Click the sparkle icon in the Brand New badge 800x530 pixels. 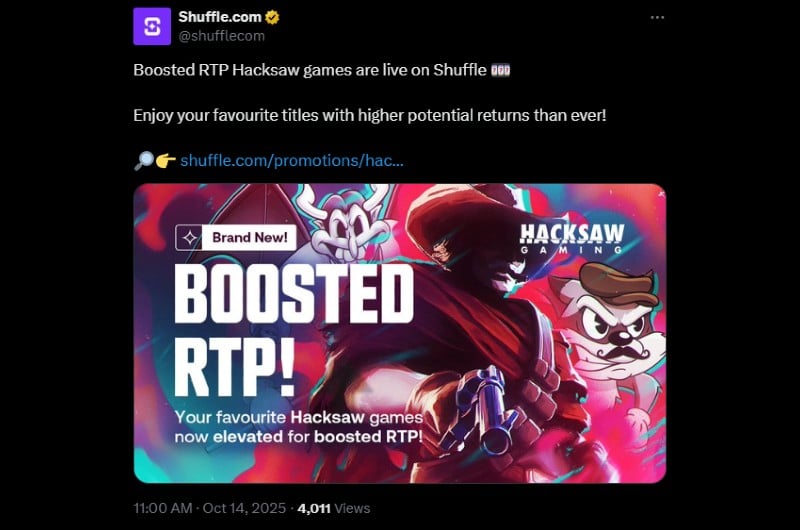pos(189,238)
